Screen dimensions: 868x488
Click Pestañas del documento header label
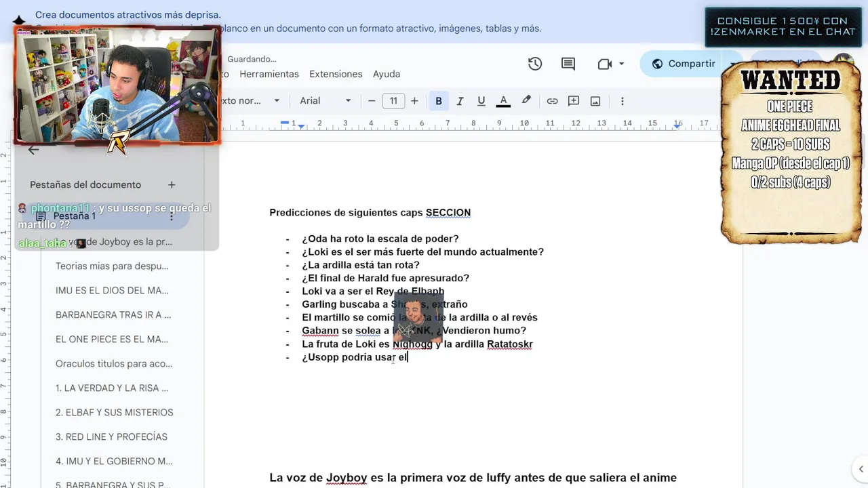(85, 184)
